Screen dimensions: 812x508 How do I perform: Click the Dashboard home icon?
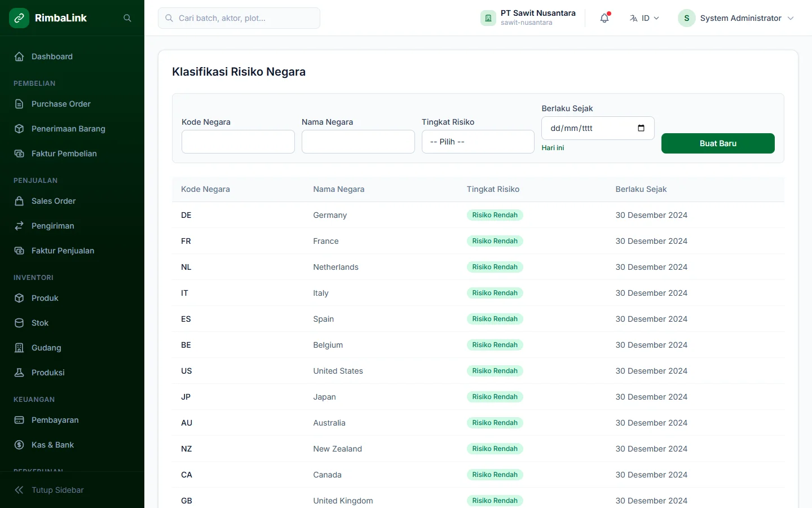point(19,56)
